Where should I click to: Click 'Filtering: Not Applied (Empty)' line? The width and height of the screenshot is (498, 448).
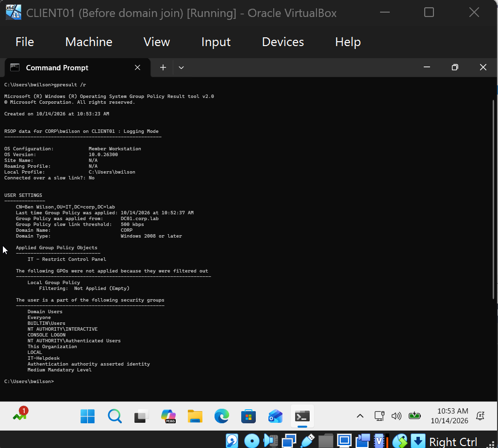point(84,288)
